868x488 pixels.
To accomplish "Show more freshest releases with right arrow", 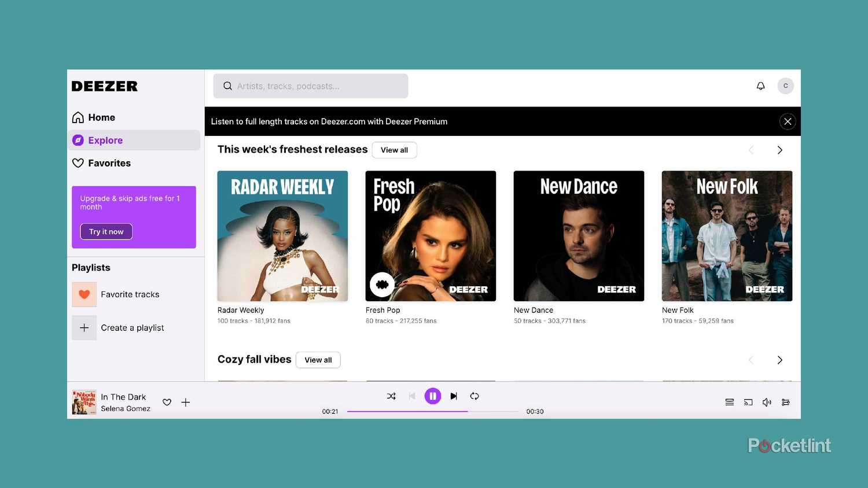I will coord(779,150).
